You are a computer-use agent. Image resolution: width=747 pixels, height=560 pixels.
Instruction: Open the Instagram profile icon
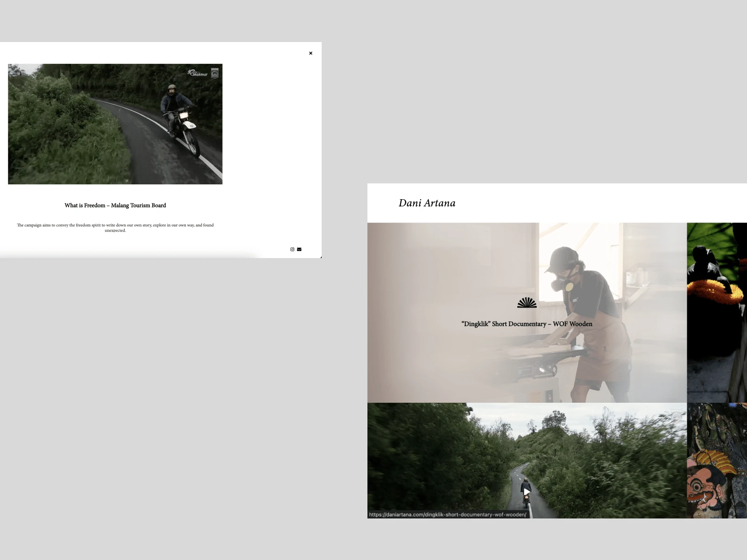click(x=292, y=249)
